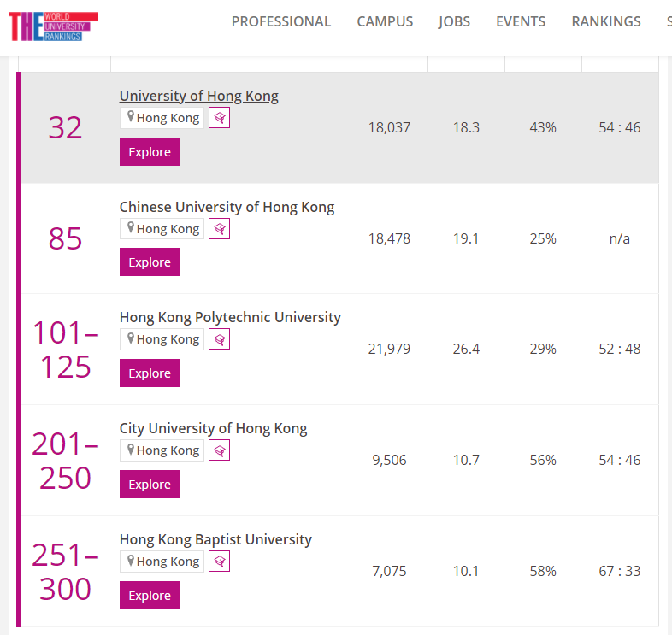Select international students value 58%
The image size is (672, 635).
(x=543, y=571)
